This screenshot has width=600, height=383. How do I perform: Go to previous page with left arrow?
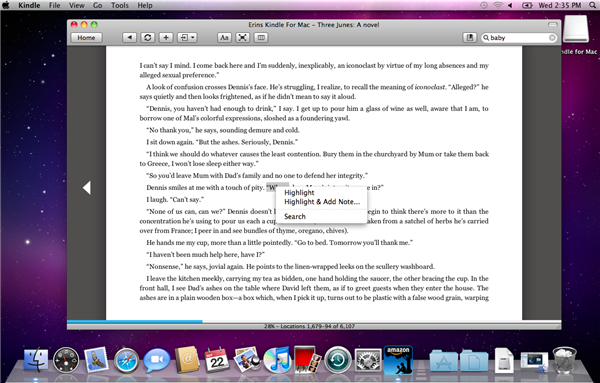pos(87,187)
